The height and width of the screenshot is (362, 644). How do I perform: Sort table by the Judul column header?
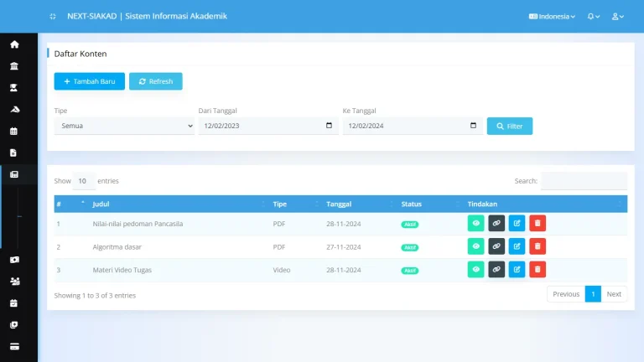click(x=176, y=204)
